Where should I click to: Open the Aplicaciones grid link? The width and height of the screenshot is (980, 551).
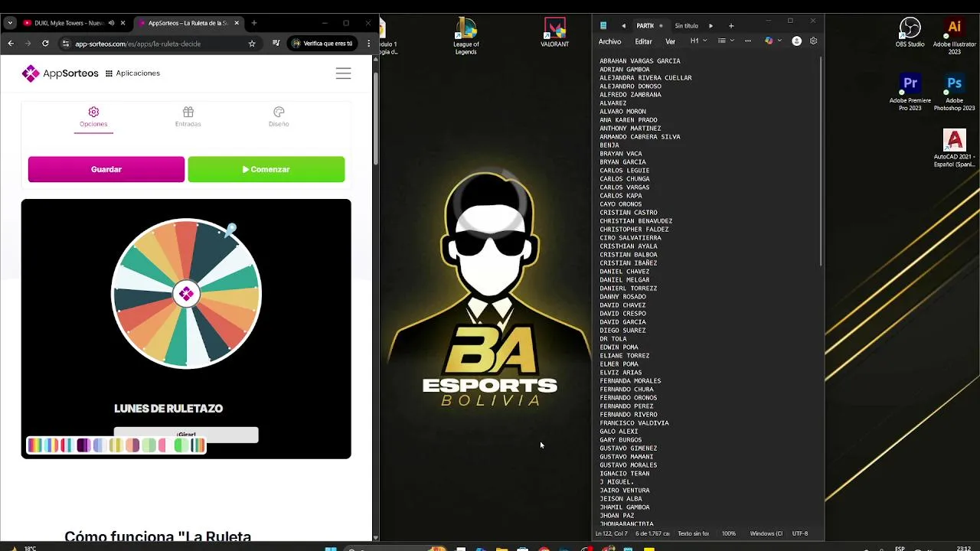[132, 73]
